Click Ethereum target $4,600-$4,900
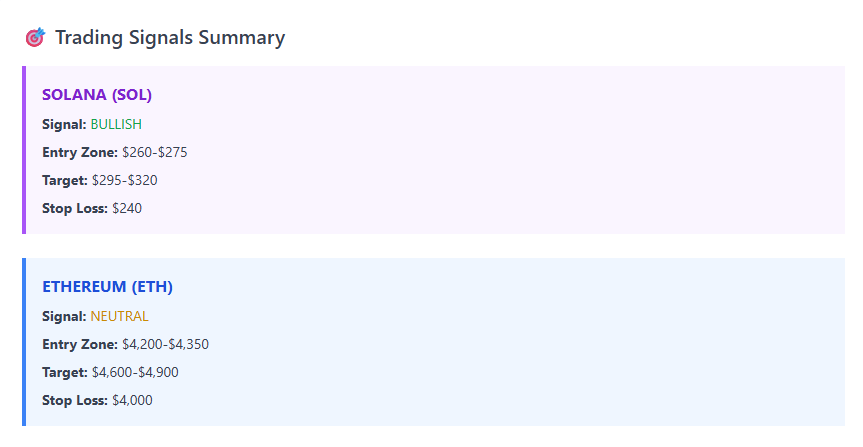Image resolution: width=863 pixels, height=447 pixels. (135, 373)
